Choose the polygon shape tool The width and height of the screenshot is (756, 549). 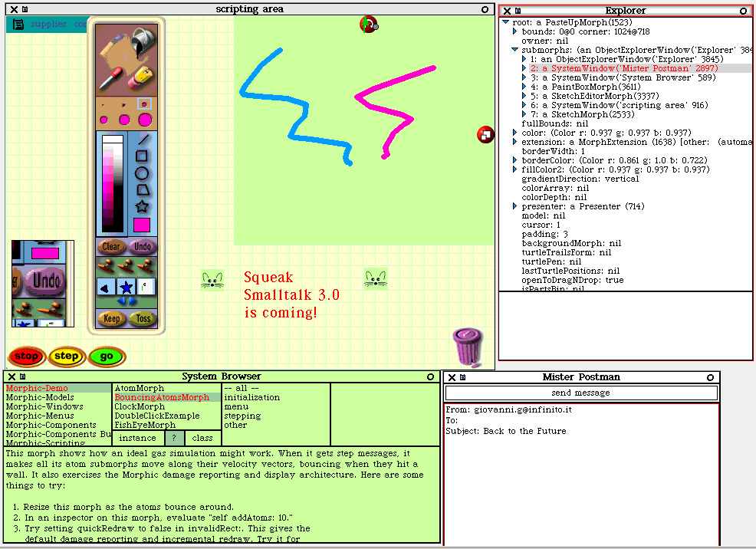[142, 190]
